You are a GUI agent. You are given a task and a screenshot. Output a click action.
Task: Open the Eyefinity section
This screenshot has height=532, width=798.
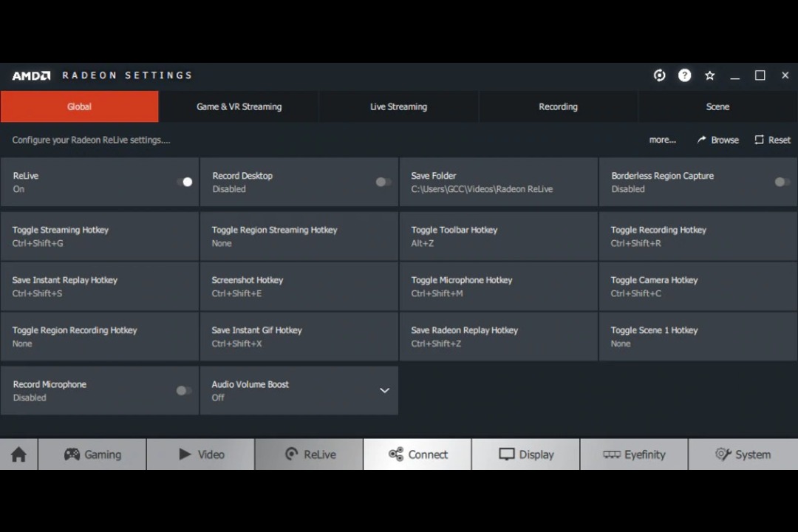[634, 454]
